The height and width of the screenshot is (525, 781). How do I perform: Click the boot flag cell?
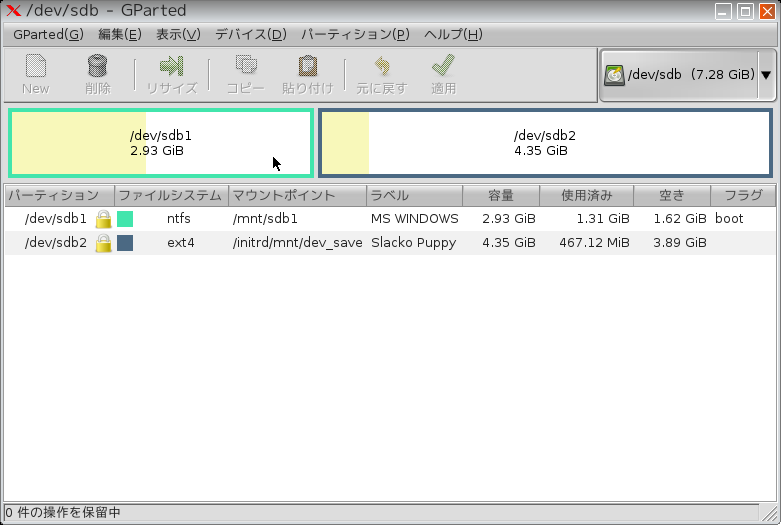click(x=729, y=219)
